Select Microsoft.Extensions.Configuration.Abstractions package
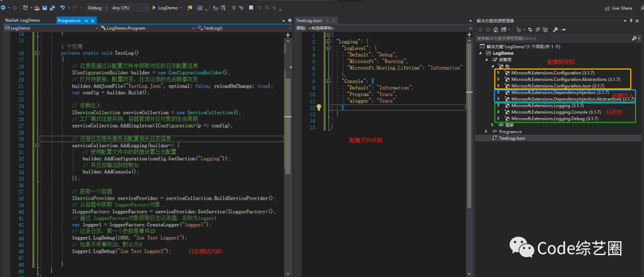644x277 pixels. [565, 79]
